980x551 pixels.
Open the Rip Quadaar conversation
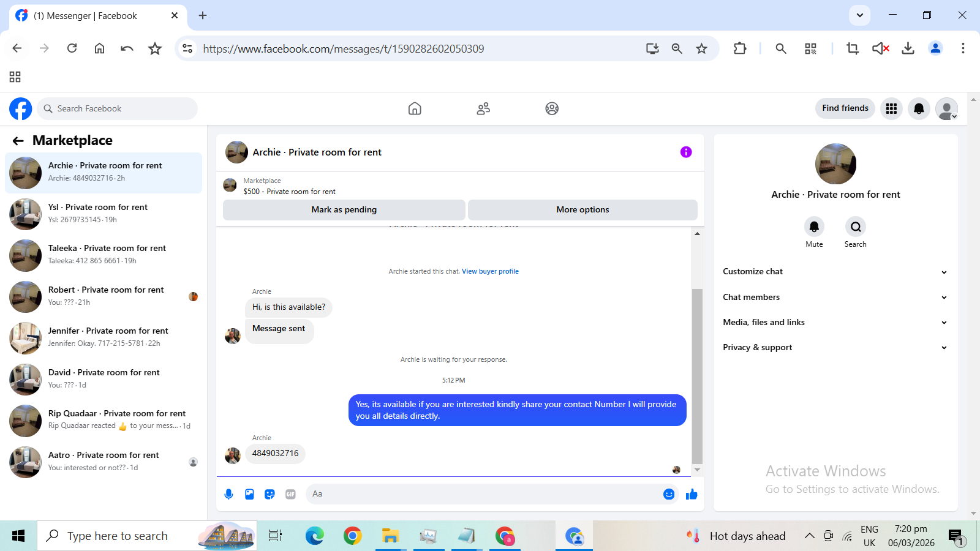tap(104, 420)
